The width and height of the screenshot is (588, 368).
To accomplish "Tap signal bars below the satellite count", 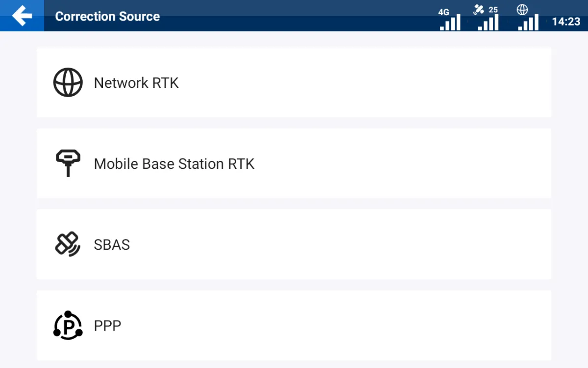I will pyautogui.click(x=489, y=24).
